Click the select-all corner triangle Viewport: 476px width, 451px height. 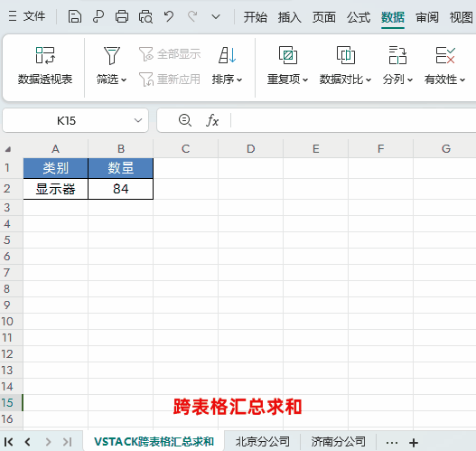[x=8, y=149]
